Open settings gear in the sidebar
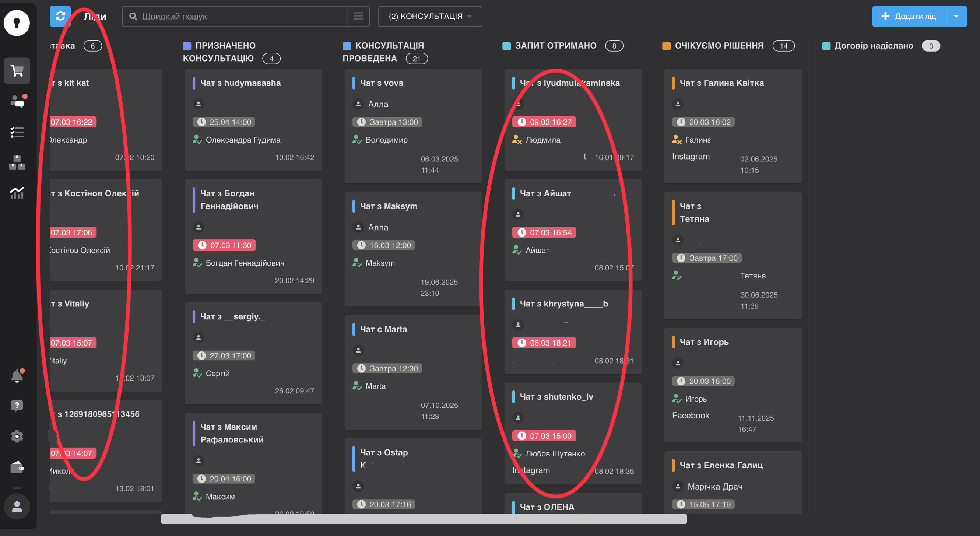980x536 pixels. (17, 436)
